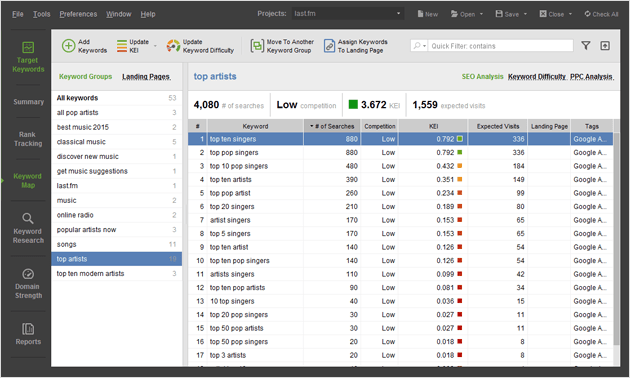Select keyword row top ten artists
This screenshot has height=378, width=630.
pos(401,180)
